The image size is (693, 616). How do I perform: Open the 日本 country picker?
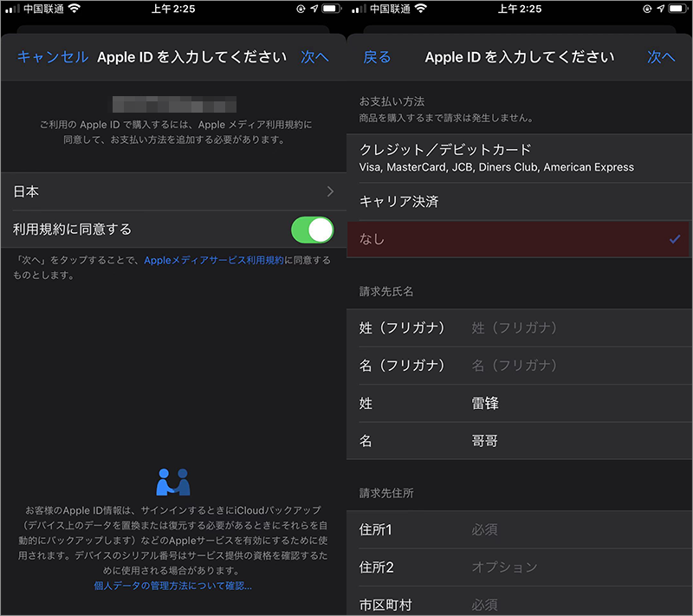point(173,191)
